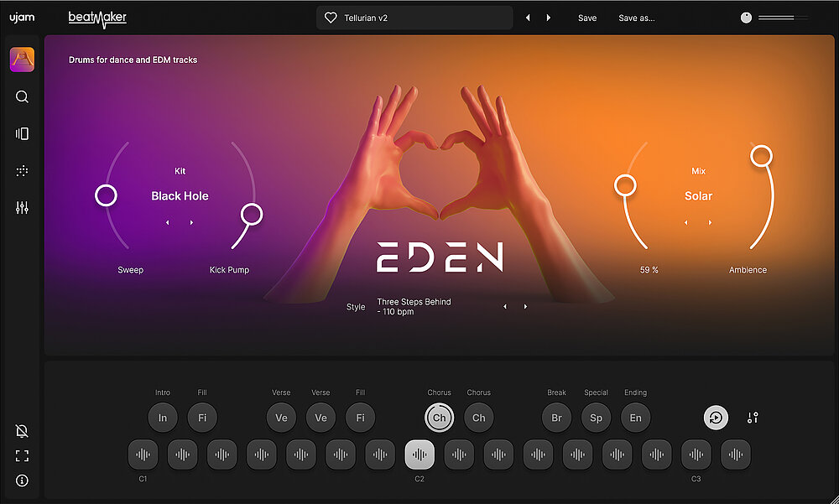Select previous preset arrow in top bar
The image size is (839, 504).
[x=528, y=18]
